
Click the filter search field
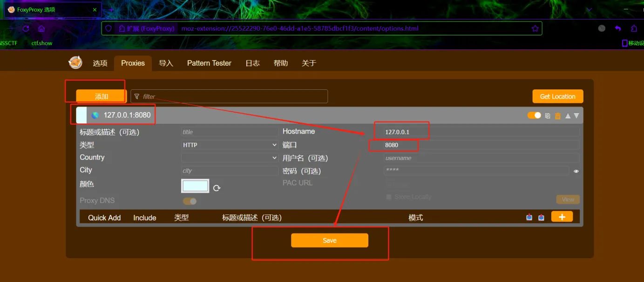(229, 96)
